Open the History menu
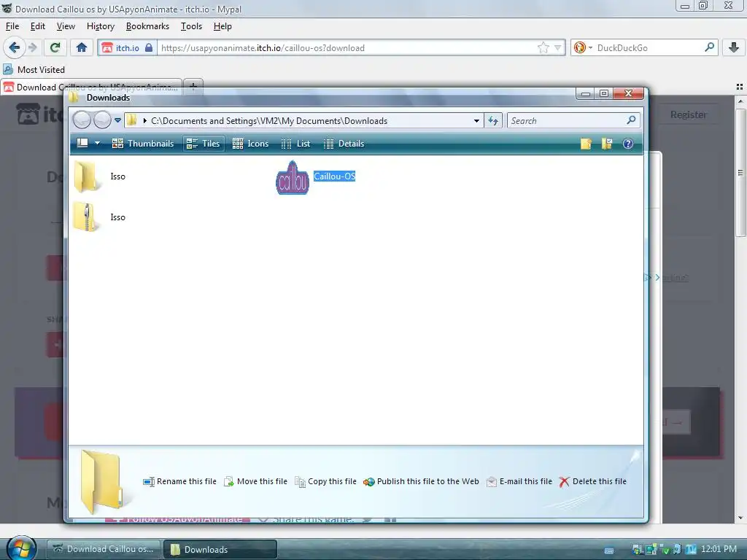Viewport: 747px width, 560px height. point(101,26)
